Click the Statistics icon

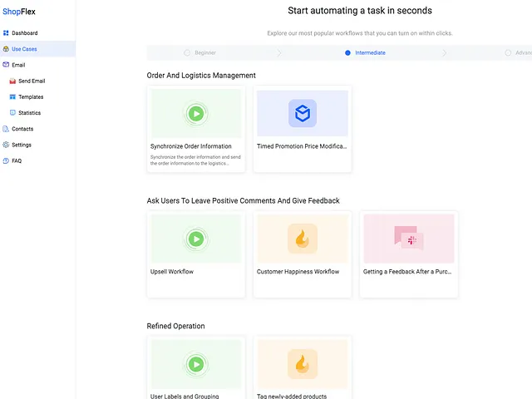click(x=12, y=113)
